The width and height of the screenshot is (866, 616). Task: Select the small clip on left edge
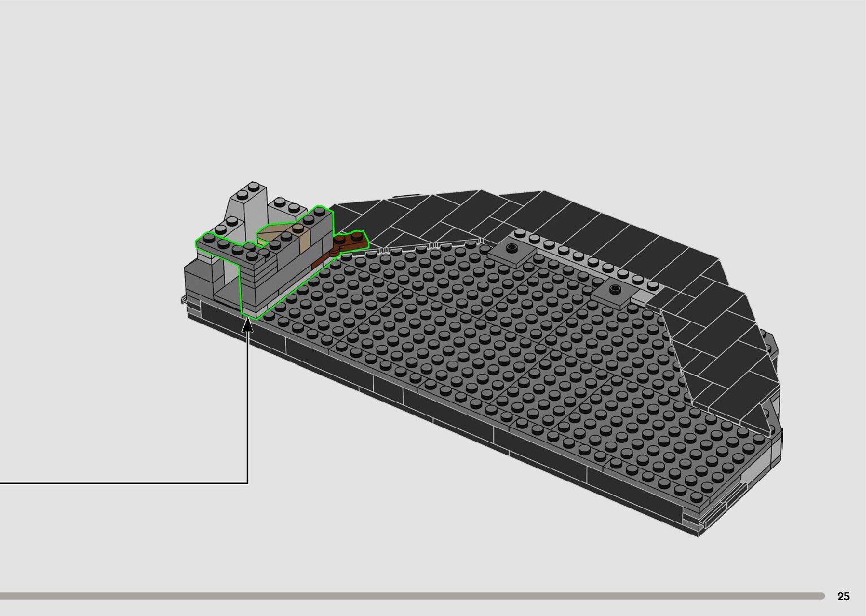pyautogui.click(x=183, y=300)
